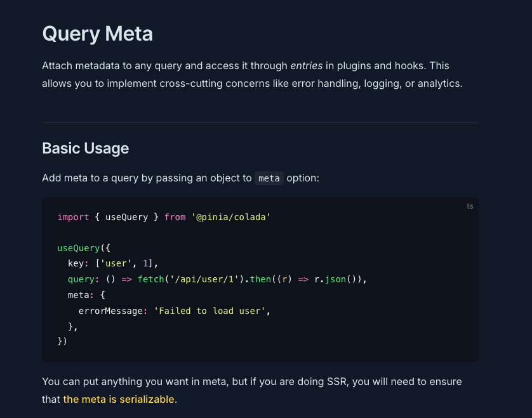
Task: Click the '/api/user/1' URL string
Action: click(x=207, y=279)
